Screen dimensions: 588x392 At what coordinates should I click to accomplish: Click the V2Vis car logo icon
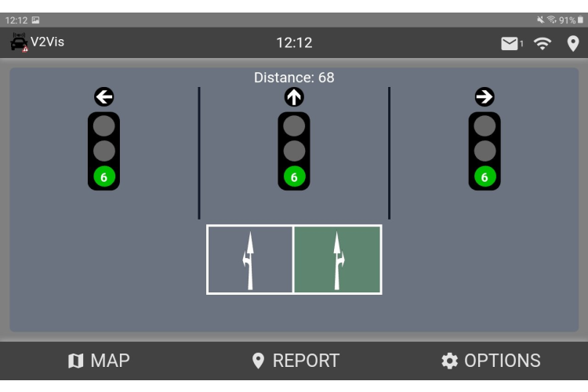click(x=19, y=42)
